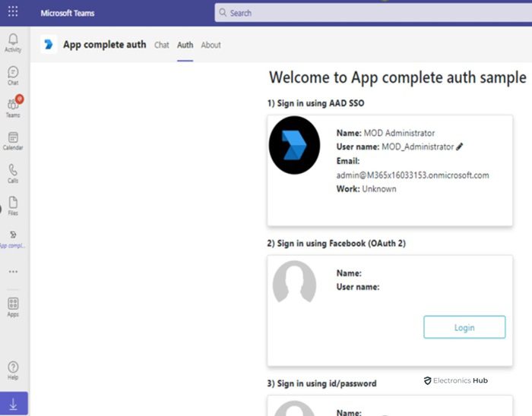Open Teams with the red badge

(x=14, y=107)
